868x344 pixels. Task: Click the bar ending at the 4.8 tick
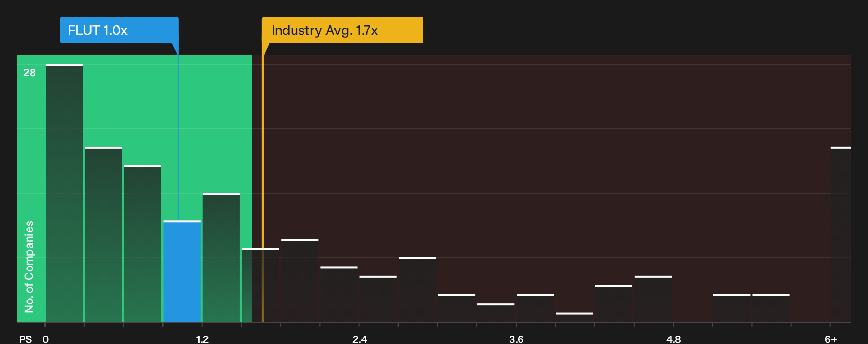(x=653, y=298)
